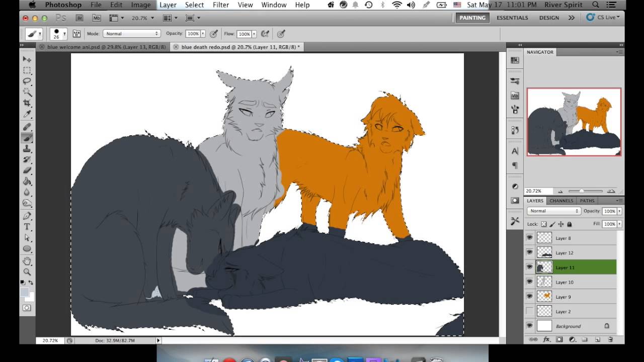Select the Rectangular Marquee tool
This screenshot has width=644, height=362.
point(27,70)
